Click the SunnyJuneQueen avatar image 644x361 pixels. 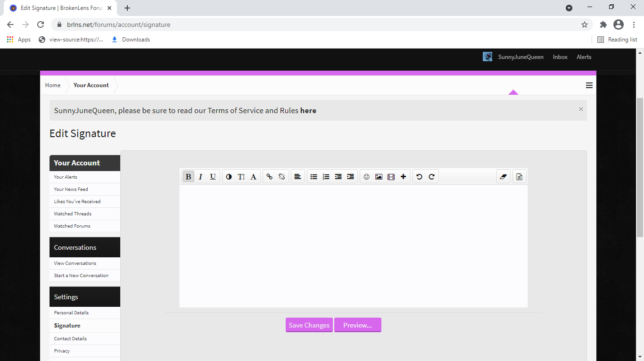tap(487, 57)
